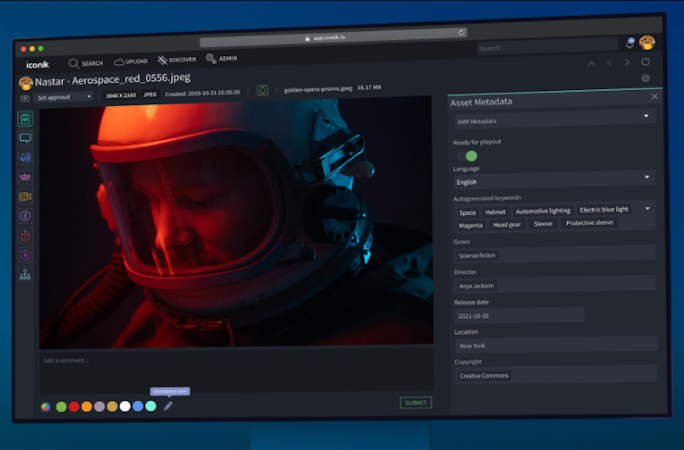Screen dimensions: 684x450
Task: Pick the red annotation color swatch
Action: 74,406
